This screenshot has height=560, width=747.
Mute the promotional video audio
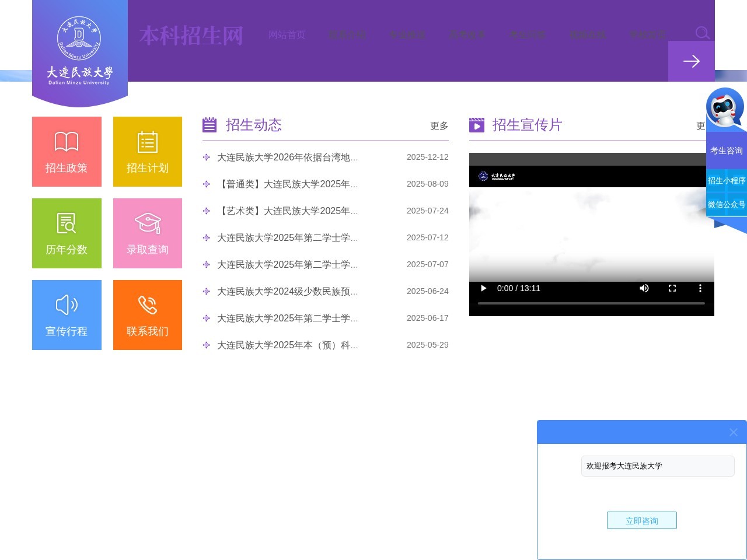[x=644, y=288]
